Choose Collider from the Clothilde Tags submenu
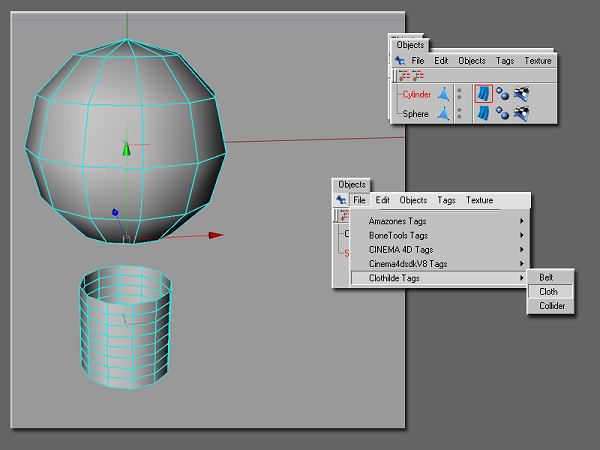 [552, 305]
